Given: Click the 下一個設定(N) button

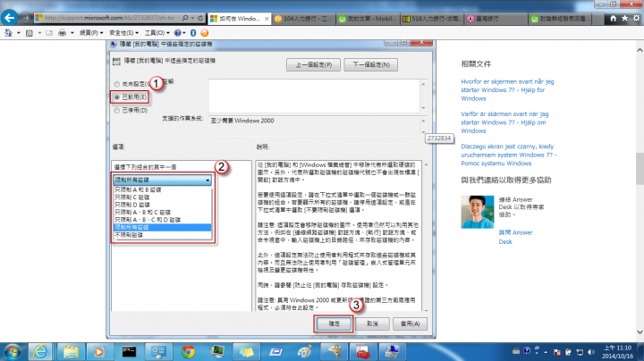Looking at the screenshot, I should coord(371,65).
